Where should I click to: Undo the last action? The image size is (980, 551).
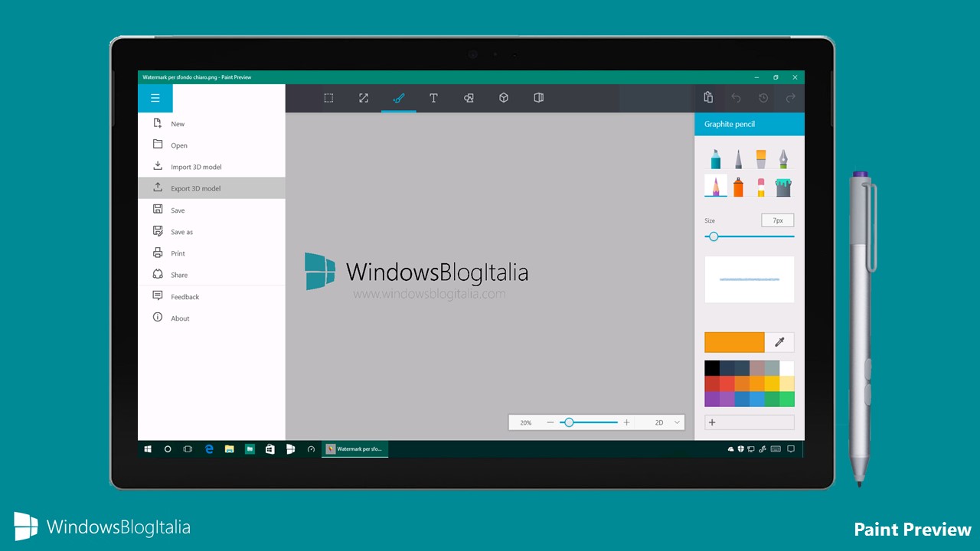[736, 98]
